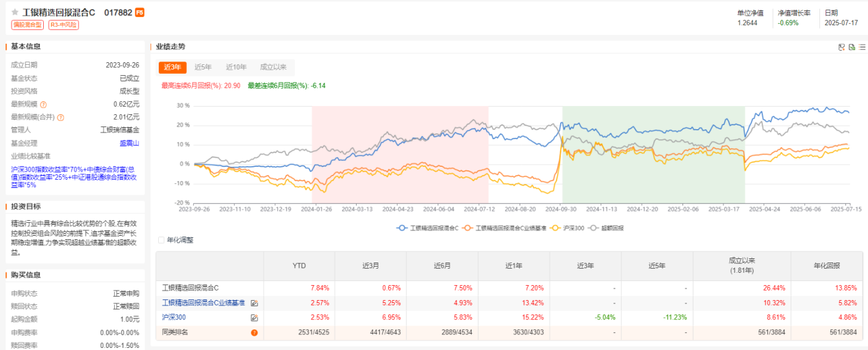Click the 最高连续6月回报(%) 20.90 label
This screenshot has height=350, width=868.
(x=201, y=85)
